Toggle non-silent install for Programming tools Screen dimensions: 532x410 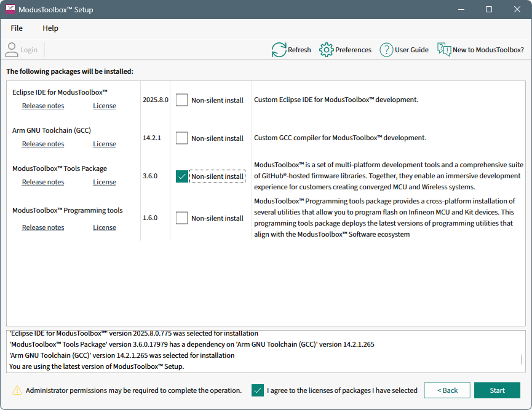tap(182, 218)
